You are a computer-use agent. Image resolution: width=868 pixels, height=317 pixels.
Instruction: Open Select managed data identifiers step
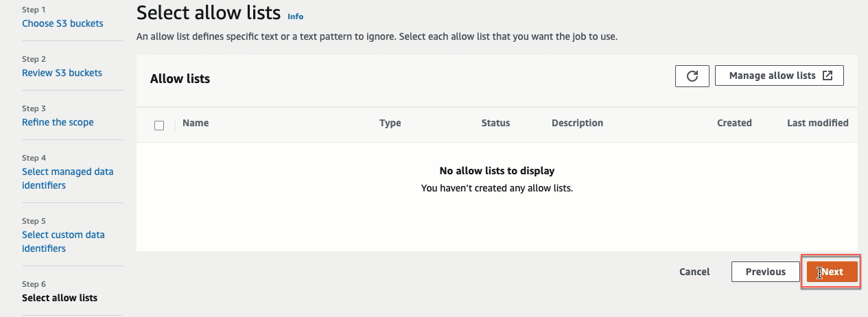68,178
